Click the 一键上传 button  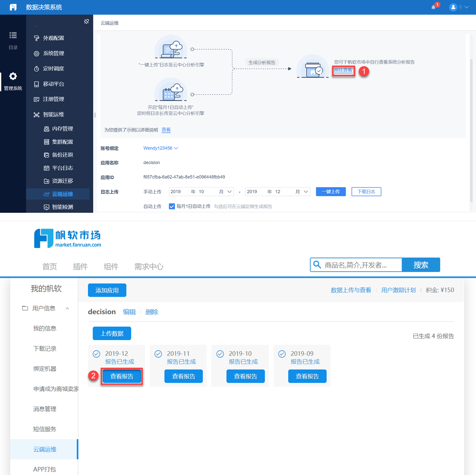331,192
